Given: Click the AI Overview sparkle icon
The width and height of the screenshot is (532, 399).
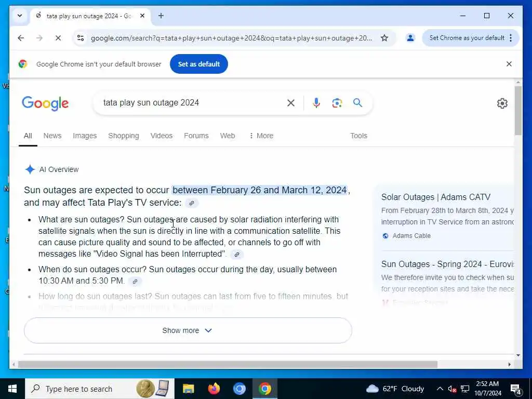Looking at the screenshot, I should (x=30, y=169).
